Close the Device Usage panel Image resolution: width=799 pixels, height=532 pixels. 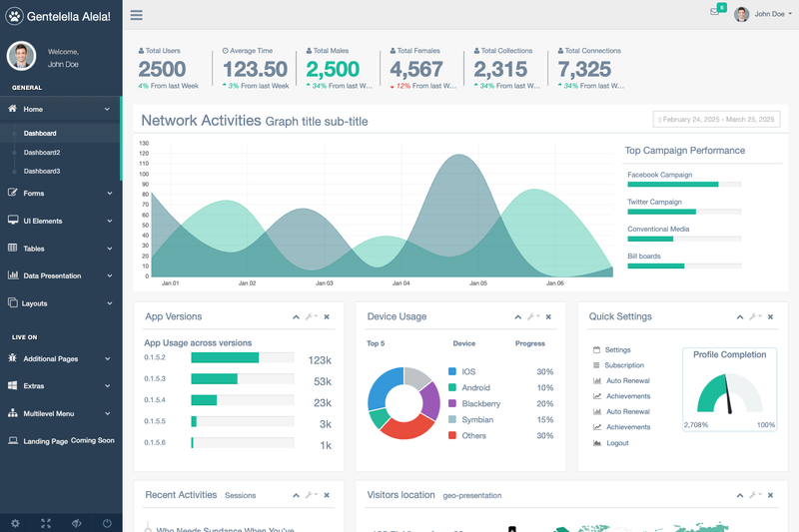[548, 316]
